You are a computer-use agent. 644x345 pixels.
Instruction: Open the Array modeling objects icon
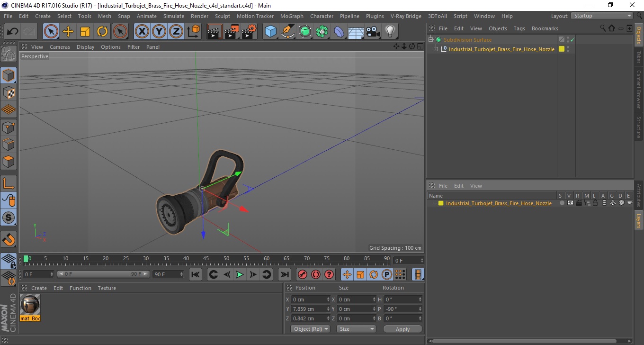(x=322, y=32)
